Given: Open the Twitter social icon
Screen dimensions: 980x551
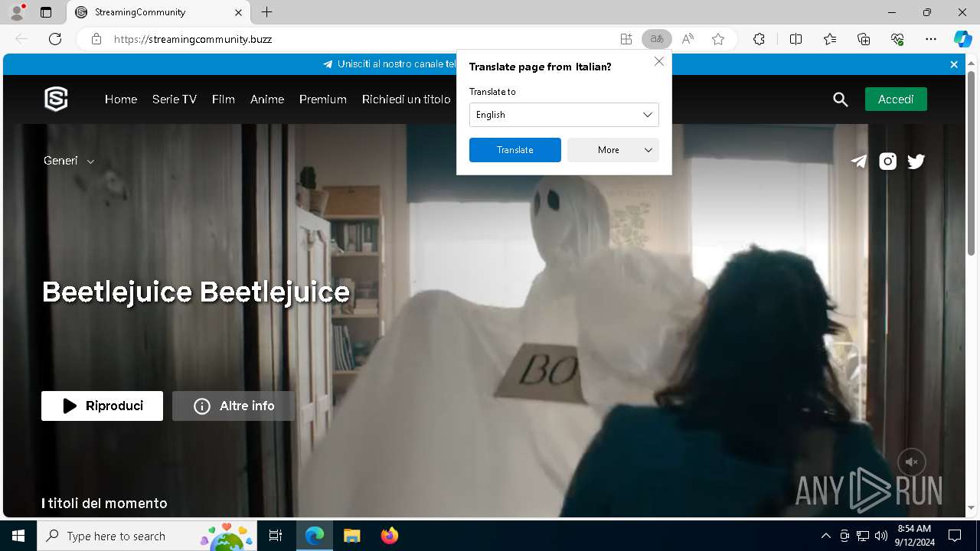Looking at the screenshot, I should coord(916,161).
